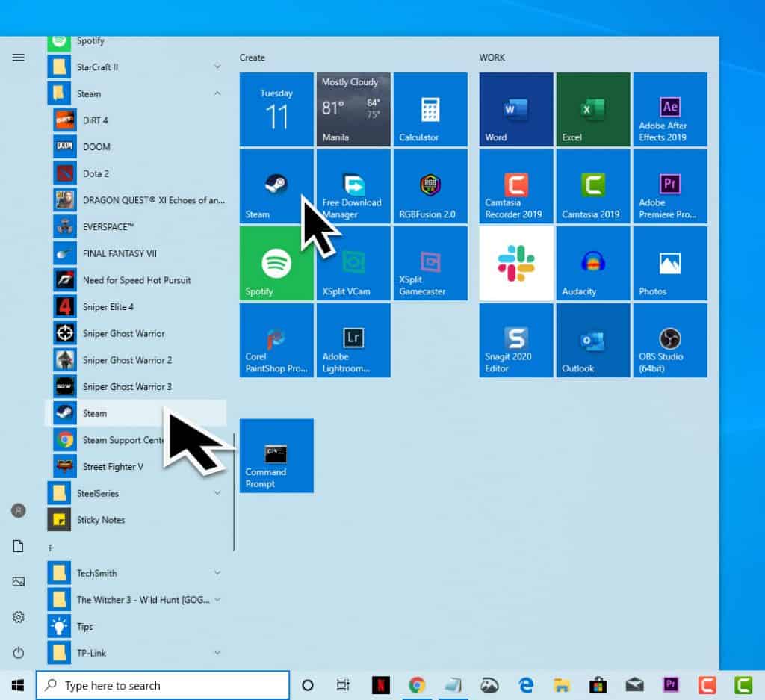The width and height of the screenshot is (765, 700).
Task: Launch the Spotify green tile
Action: [x=276, y=263]
